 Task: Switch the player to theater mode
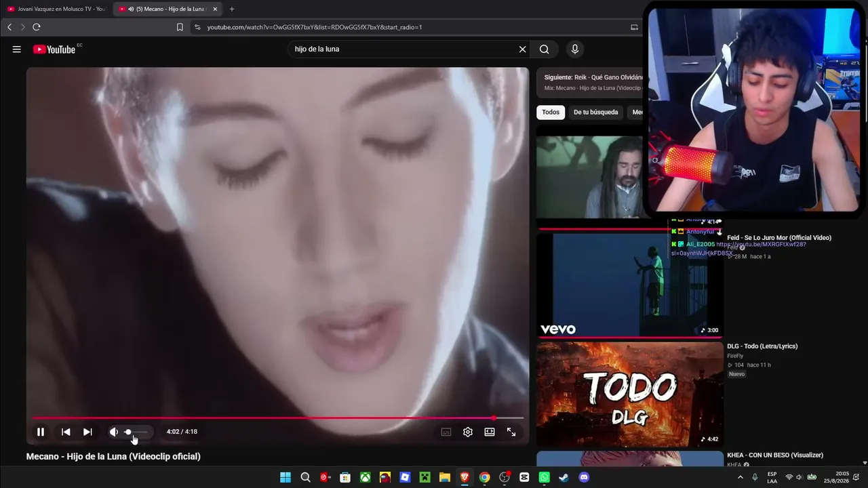click(x=490, y=432)
